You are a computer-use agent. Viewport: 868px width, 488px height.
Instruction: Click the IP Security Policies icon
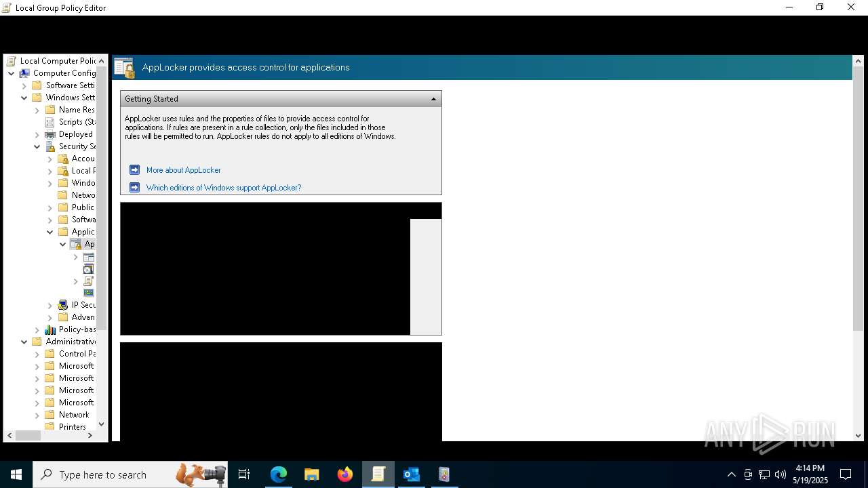tap(63, 305)
